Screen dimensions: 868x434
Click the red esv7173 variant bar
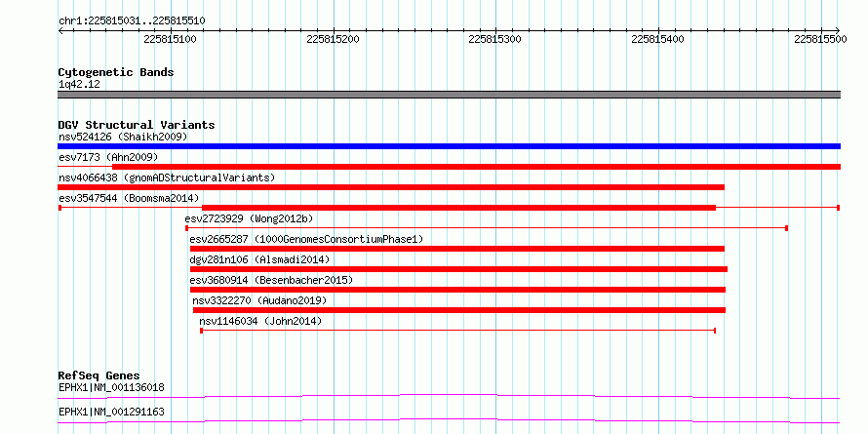(449, 167)
